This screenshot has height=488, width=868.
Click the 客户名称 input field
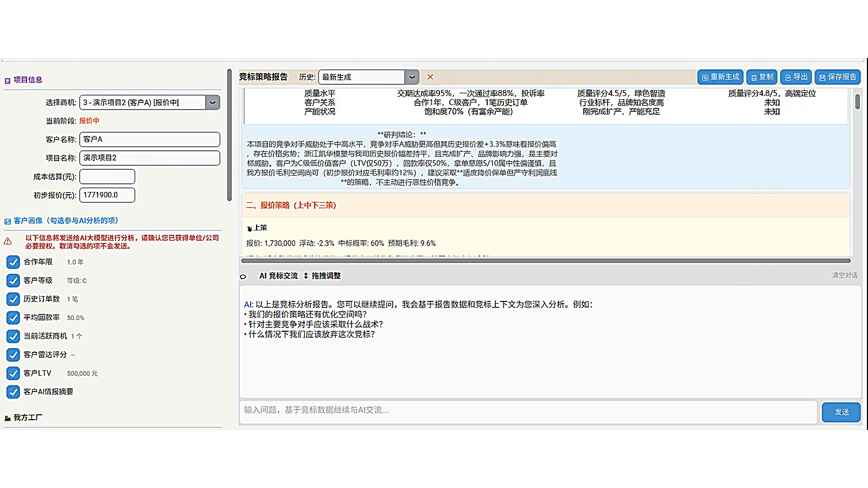click(150, 139)
